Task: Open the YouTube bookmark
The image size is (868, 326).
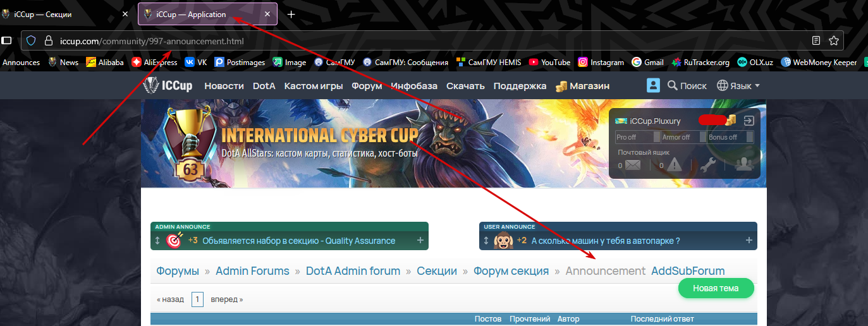Action: [x=550, y=63]
